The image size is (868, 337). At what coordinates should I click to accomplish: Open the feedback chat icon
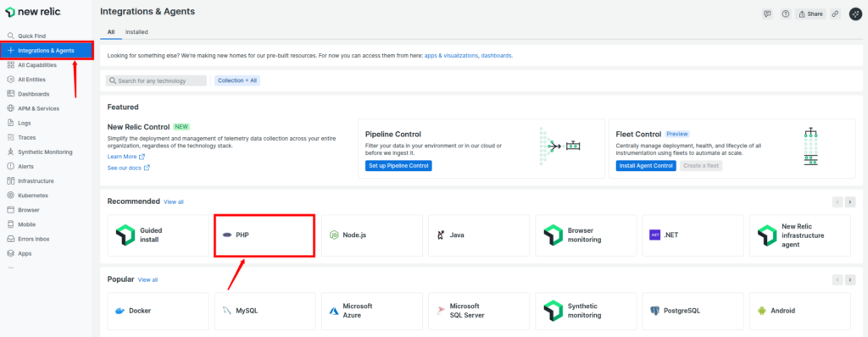(x=766, y=14)
